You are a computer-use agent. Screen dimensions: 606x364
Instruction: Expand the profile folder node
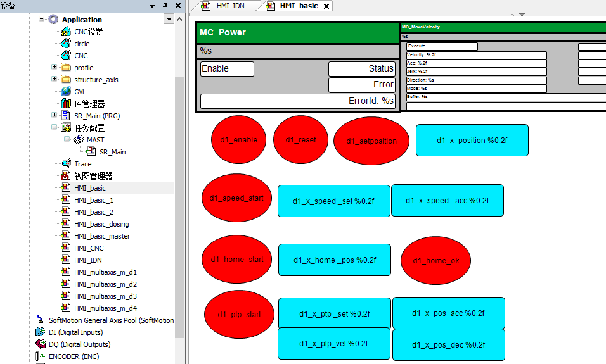point(55,68)
